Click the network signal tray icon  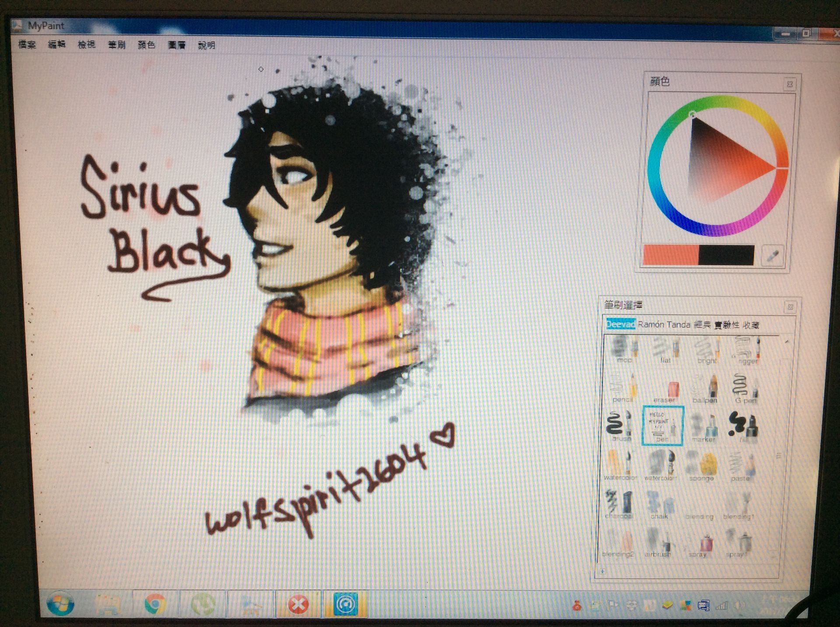click(721, 605)
